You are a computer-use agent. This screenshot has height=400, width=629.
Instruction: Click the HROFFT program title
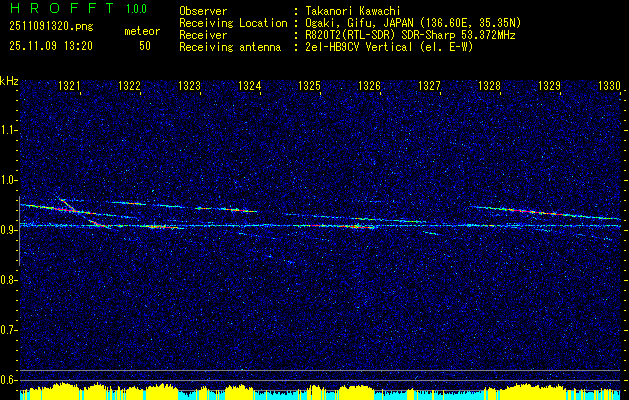[62, 8]
